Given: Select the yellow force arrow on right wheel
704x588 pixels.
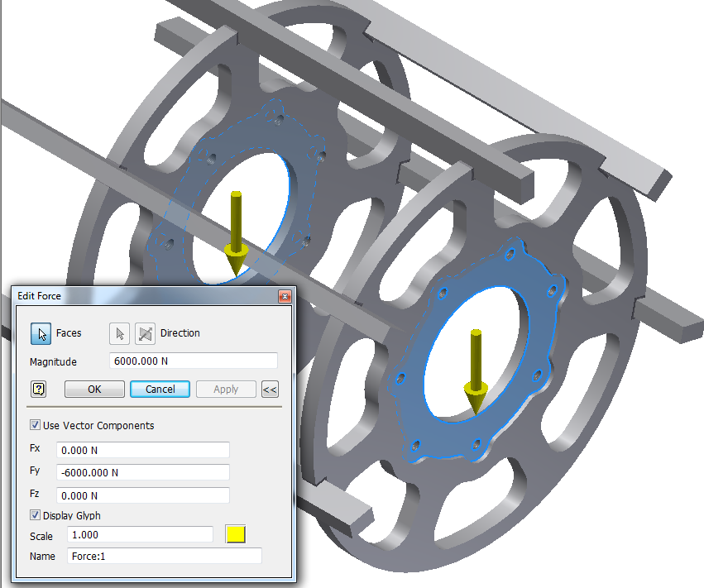Looking at the screenshot, I should point(475,370).
